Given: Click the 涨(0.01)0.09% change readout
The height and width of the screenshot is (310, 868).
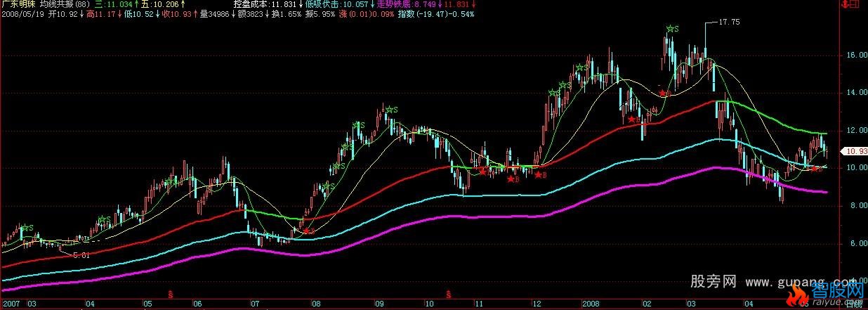Looking at the screenshot, I should click(365, 13).
